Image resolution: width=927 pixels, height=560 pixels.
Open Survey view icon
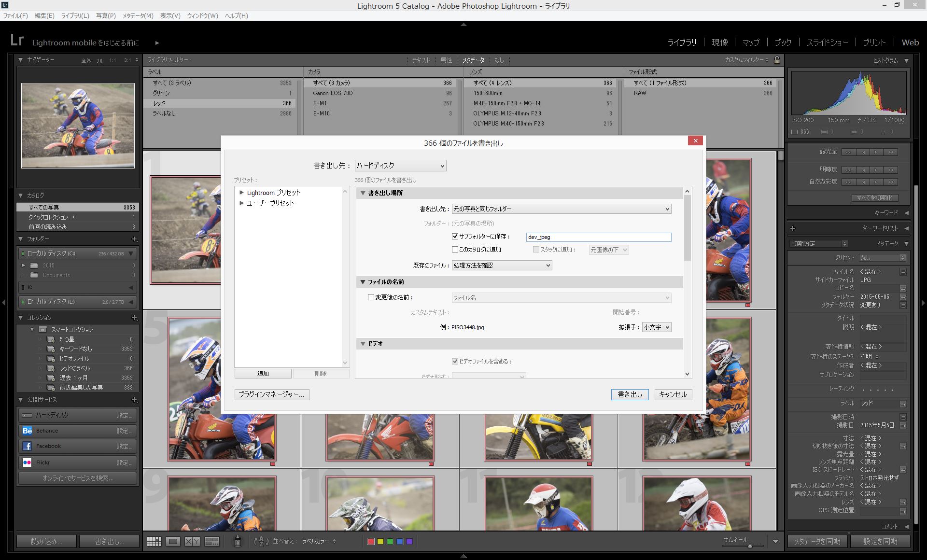coord(212,541)
